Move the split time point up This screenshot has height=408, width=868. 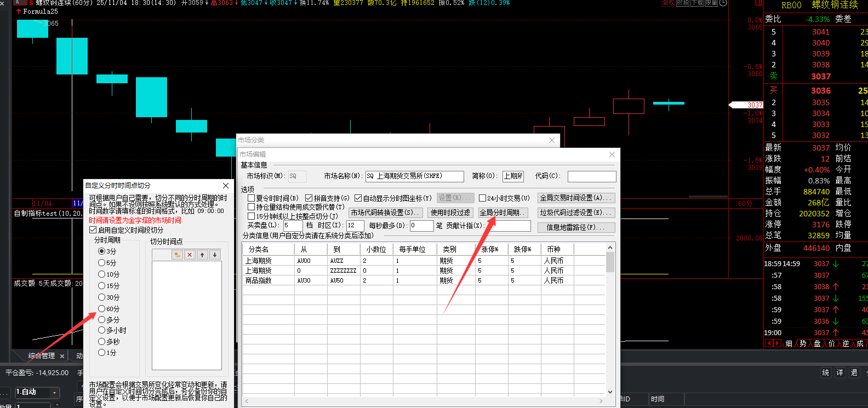(202, 255)
